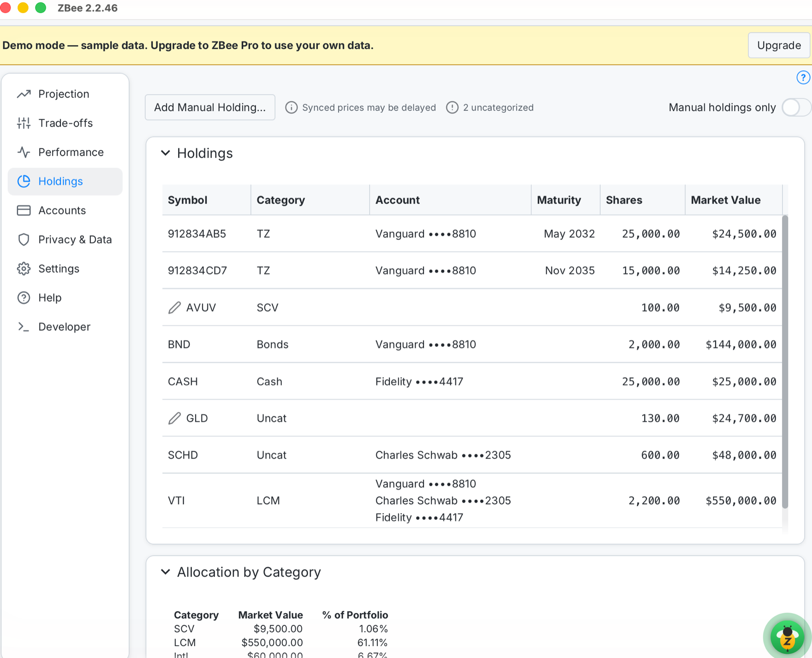Click the Settings gear icon

24,269
